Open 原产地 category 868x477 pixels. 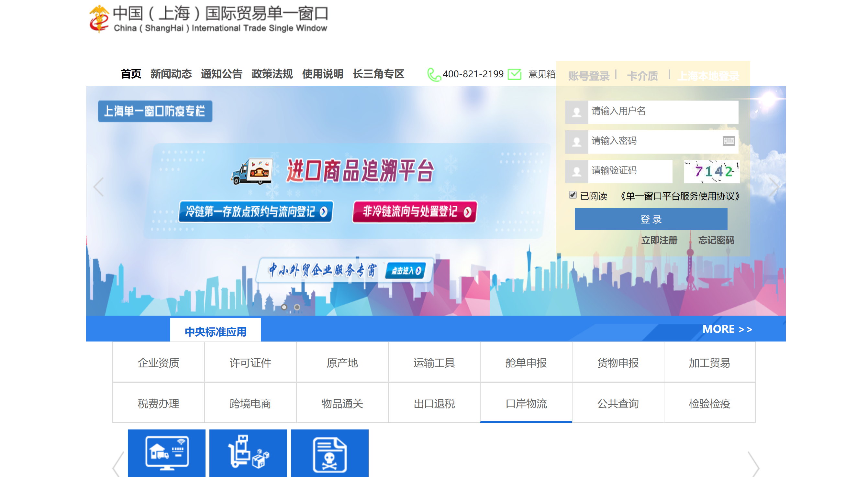(342, 362)
